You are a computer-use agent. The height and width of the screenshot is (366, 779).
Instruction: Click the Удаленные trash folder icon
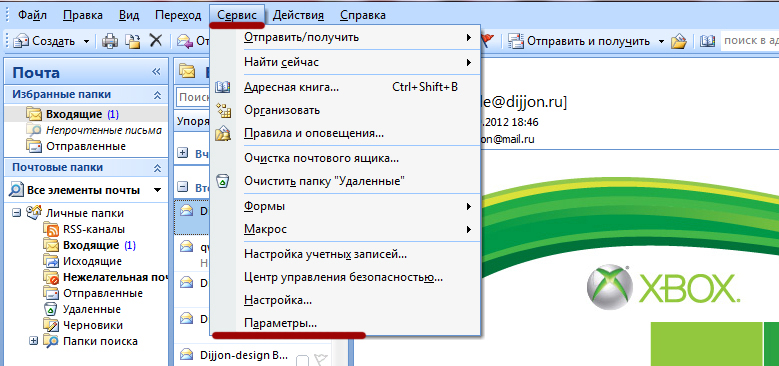tap(51, 309)
